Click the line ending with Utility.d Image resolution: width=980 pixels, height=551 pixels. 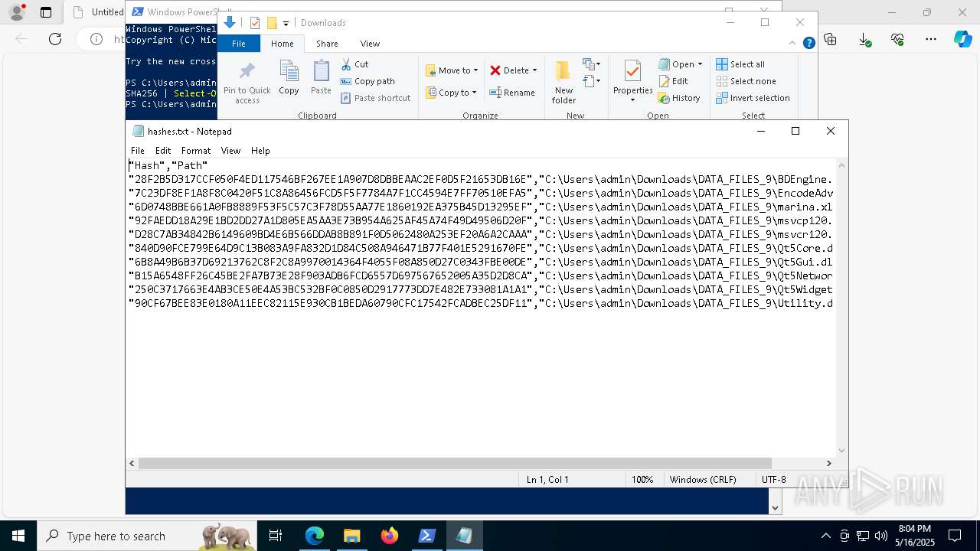tap(481, 303)
